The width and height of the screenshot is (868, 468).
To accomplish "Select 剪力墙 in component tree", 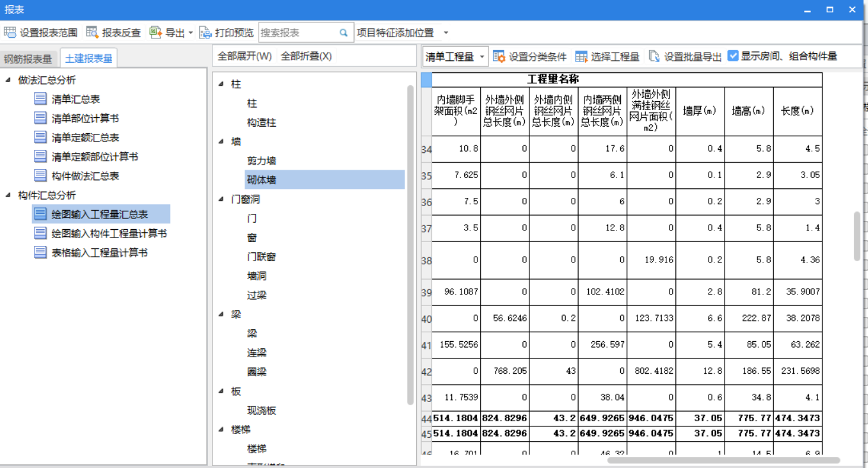I will 261,161.
